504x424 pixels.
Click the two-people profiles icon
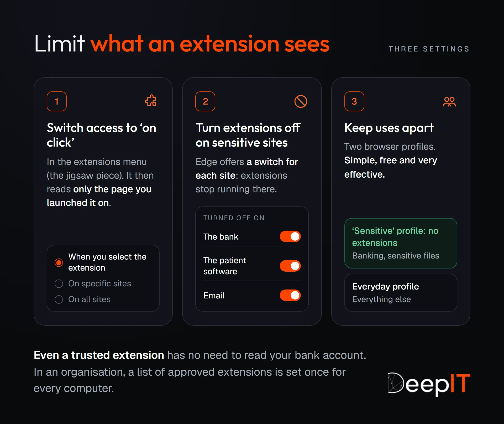(449, 102)
